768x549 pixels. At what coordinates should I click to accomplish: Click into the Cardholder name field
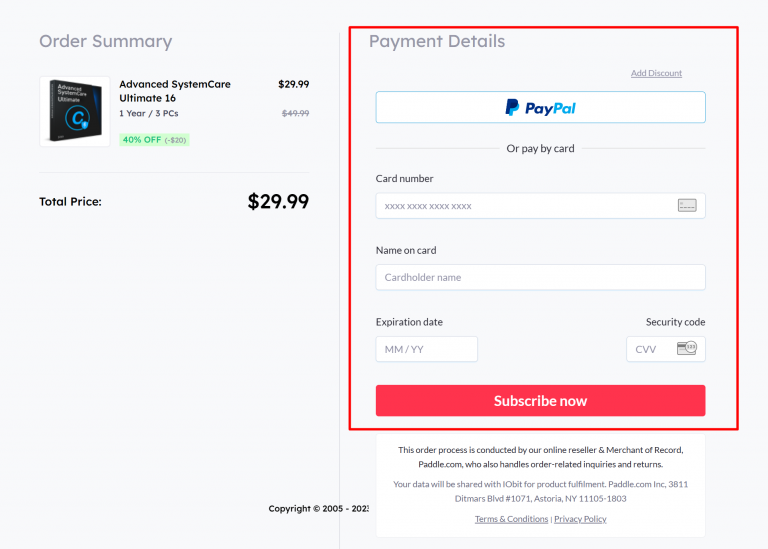click(540, 277)
